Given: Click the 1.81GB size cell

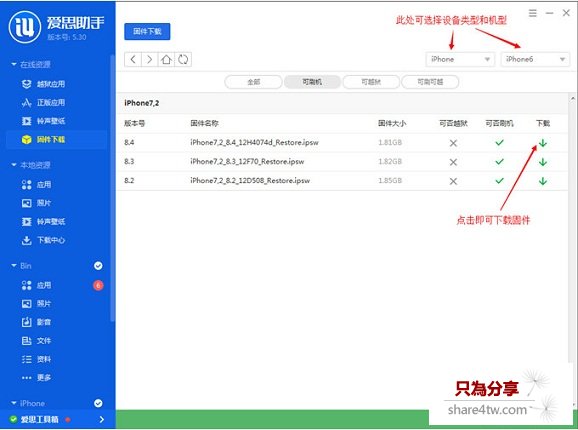Looking at the screenshot, I should tap(390, 143).
